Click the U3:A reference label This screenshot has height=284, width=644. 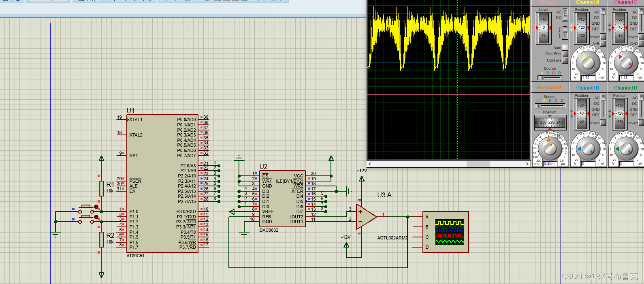click(x=384, y=195)
